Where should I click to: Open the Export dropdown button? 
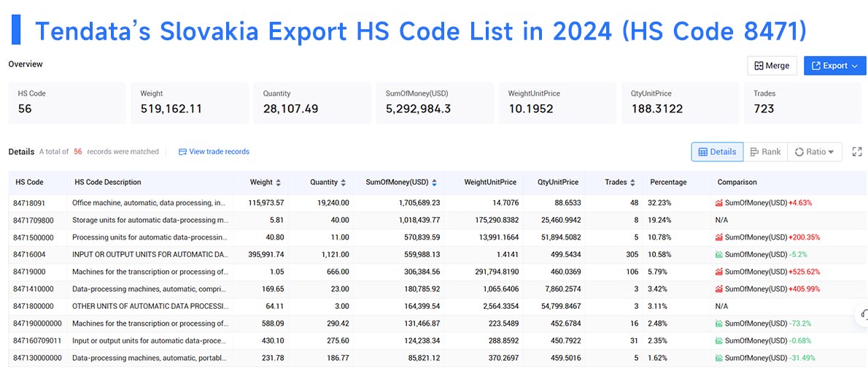pyautogui.click(x=834, y=66)
